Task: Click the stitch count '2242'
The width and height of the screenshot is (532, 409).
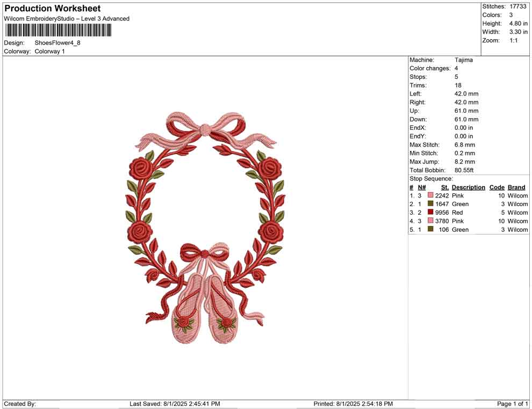Action: point(442,195)
